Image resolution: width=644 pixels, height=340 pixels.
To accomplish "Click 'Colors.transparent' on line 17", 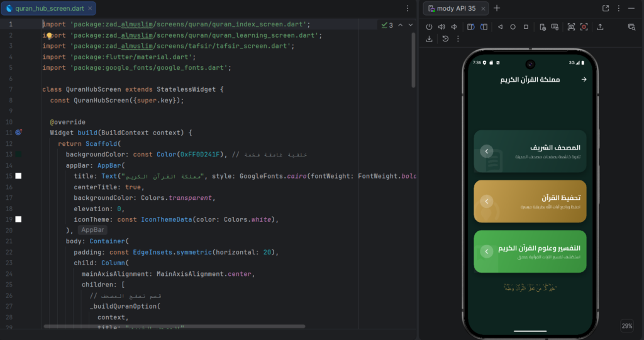I will (176, 197).
